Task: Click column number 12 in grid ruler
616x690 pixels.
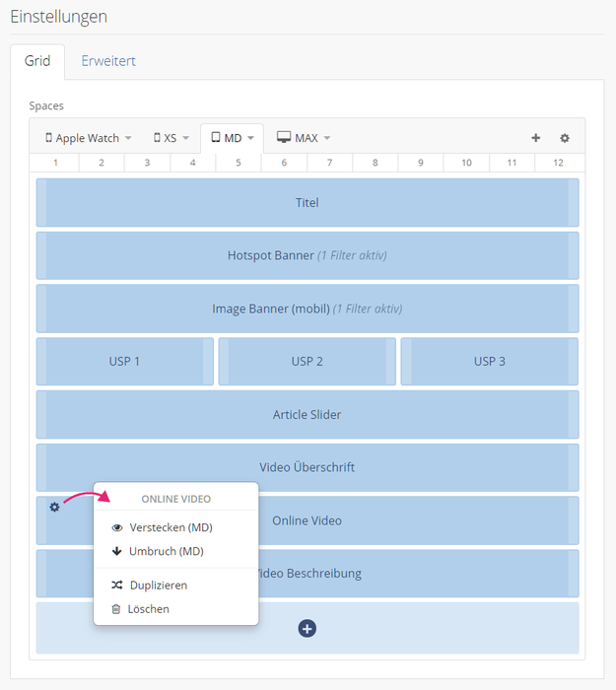Action: point(558,163)
